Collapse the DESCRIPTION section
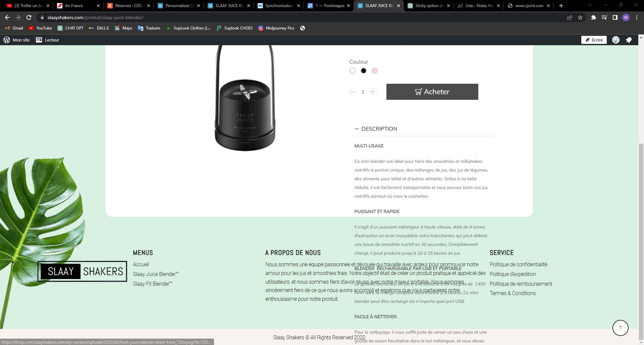Image resolution: width=644 pixels, height=345 pixels. click(x=376, y=129)
